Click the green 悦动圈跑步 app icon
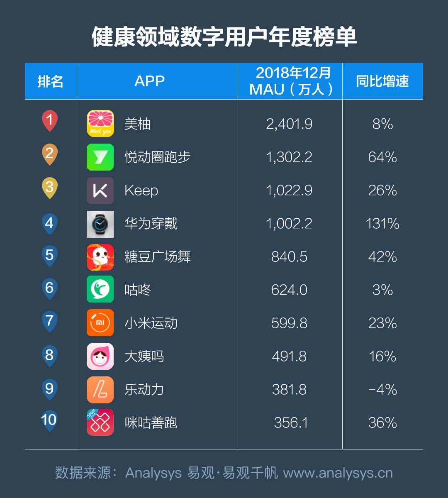This screenshot has height=498, width=448. [x=100, y=157]
